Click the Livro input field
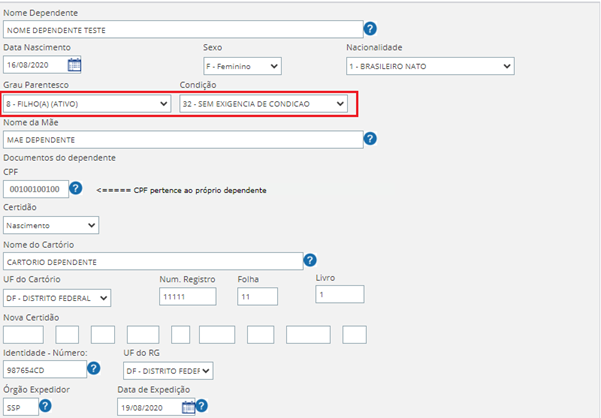Viewport: 601px width, 418px height. (340, 294)
